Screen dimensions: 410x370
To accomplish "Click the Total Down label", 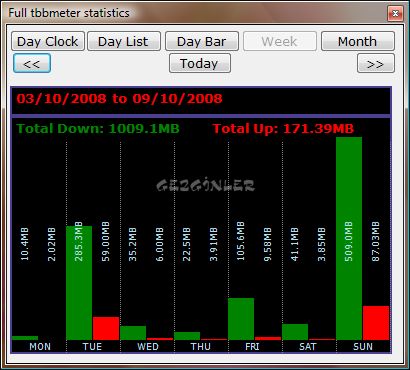I will 98,129.
